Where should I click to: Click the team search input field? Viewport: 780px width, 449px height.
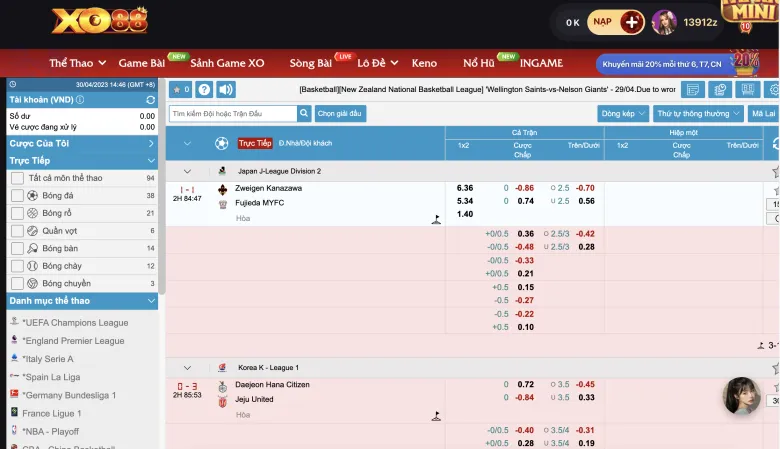233,113
